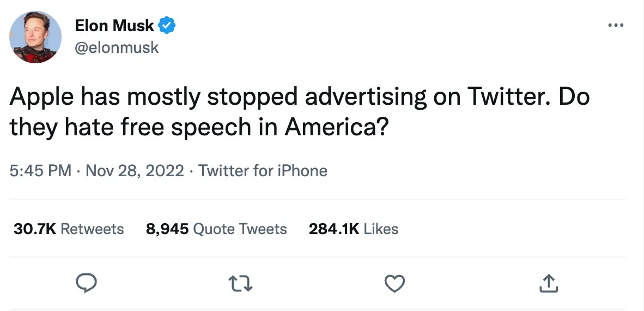Click the word Retweets in stats
The image size is (644, 311).
point(92,229)
